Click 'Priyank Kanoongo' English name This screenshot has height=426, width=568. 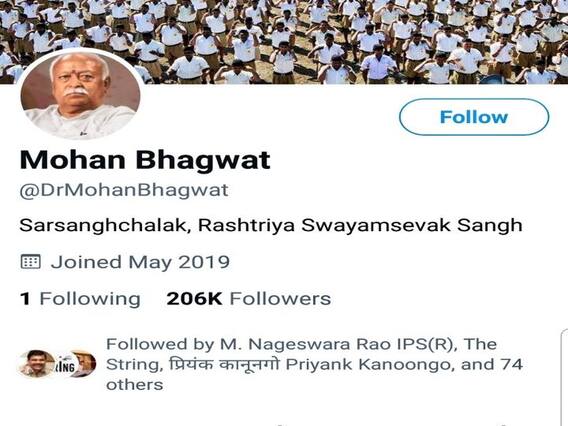(370, 365)
